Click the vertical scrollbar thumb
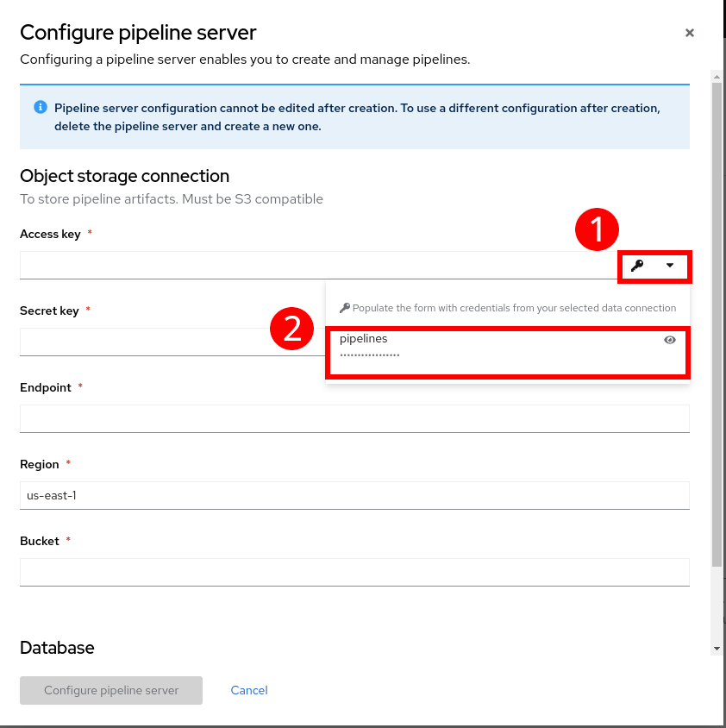The image size is (726, 728). click(717, 323)
